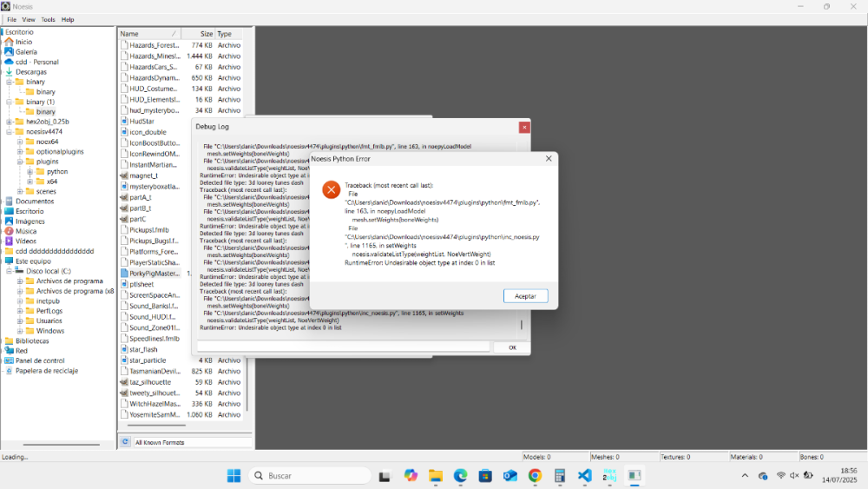Click OK in the Debug Log window
This screenshot has height=489, width=868.
(x=512, y=347)
